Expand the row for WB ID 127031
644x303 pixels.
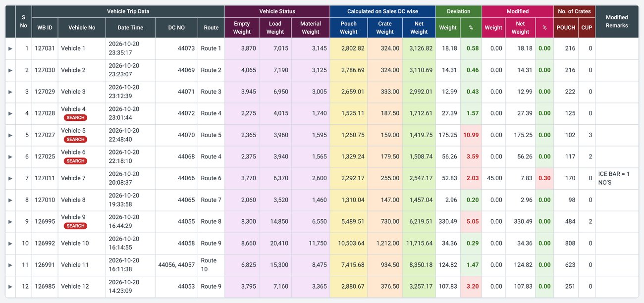[10, 49]
